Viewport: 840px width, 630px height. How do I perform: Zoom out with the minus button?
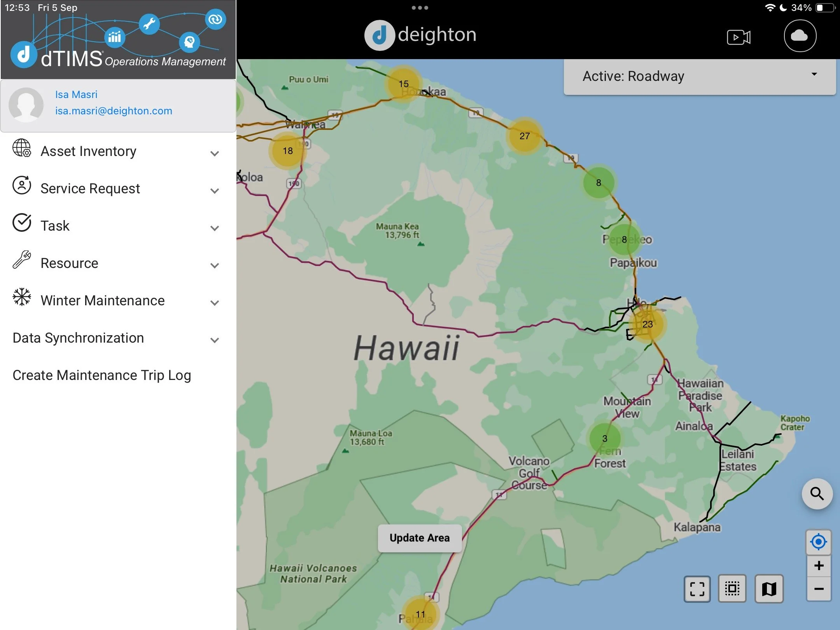click(818, 589)
